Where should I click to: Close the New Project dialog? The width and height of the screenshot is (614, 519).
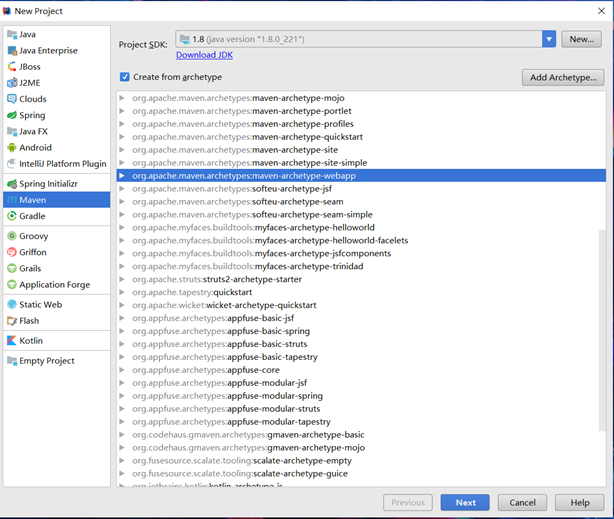click(x=601, y=11)
